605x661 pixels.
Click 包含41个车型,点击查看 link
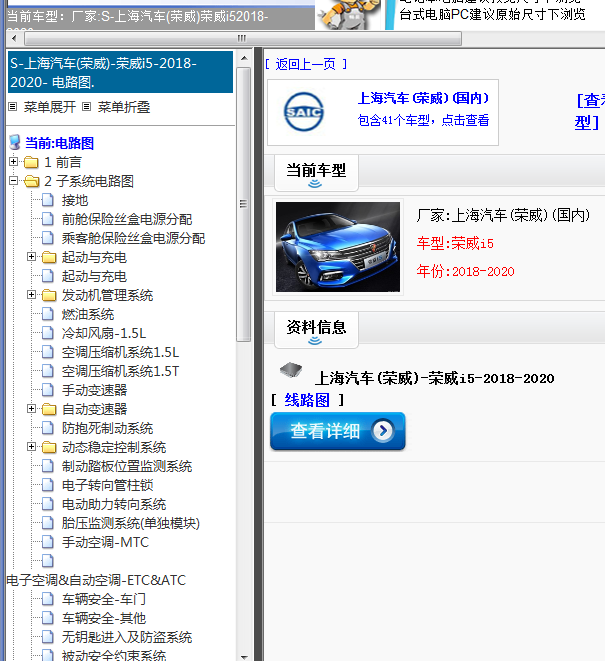tap(423, 121)
